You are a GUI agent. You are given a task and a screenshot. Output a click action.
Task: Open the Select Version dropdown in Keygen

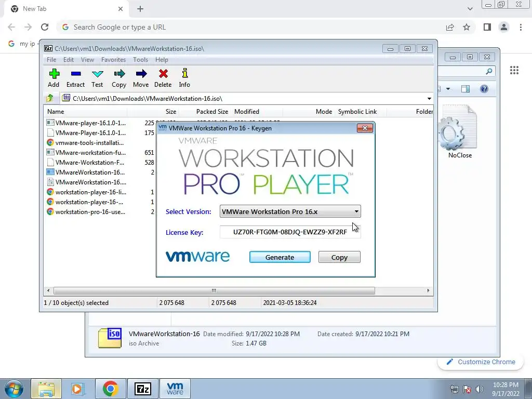pyautogui.click(x=290, y=211)
